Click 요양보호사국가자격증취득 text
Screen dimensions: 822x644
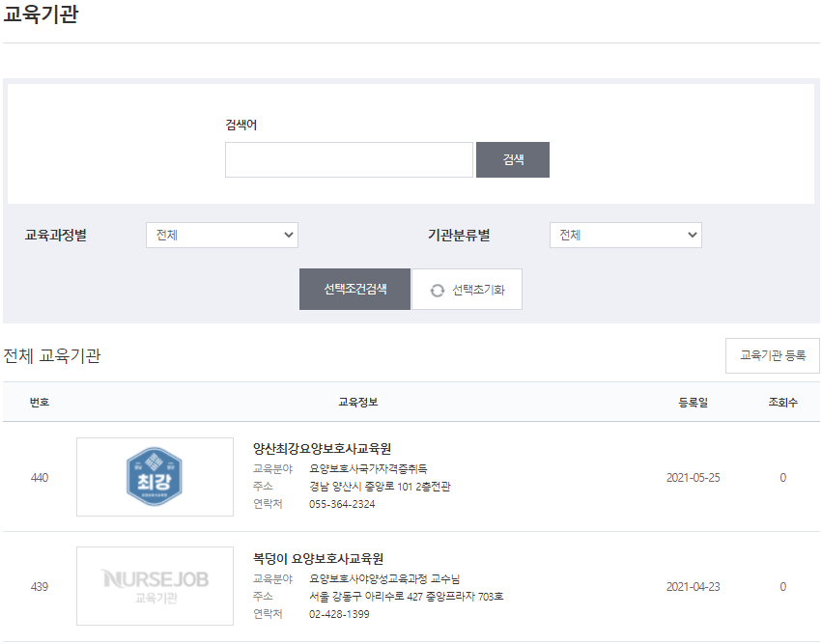coord(368,468)
